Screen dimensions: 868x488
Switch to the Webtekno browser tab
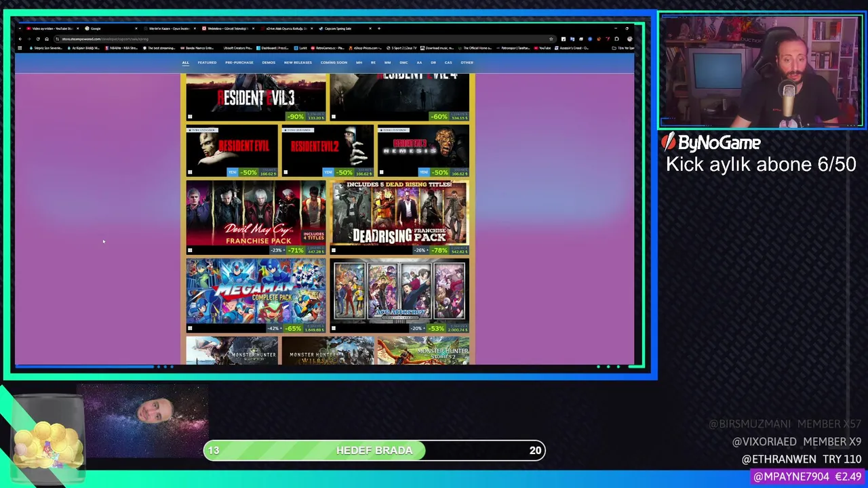coord(227,28)
